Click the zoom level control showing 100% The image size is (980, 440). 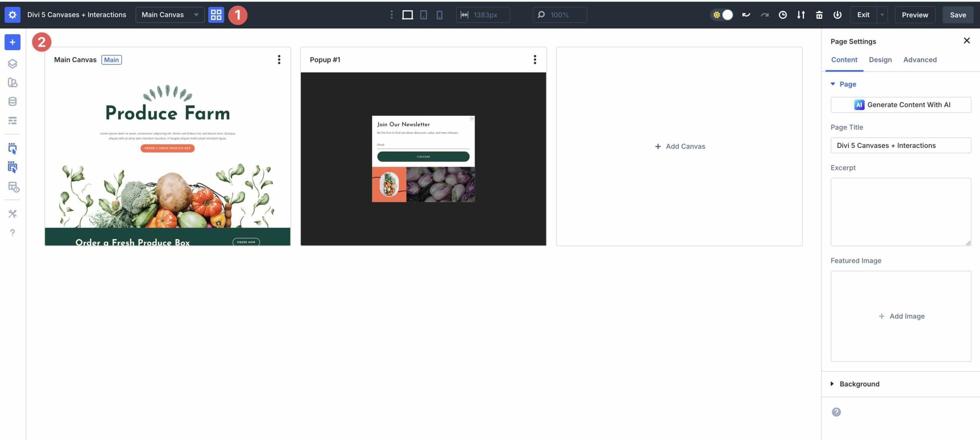[560, 15]
